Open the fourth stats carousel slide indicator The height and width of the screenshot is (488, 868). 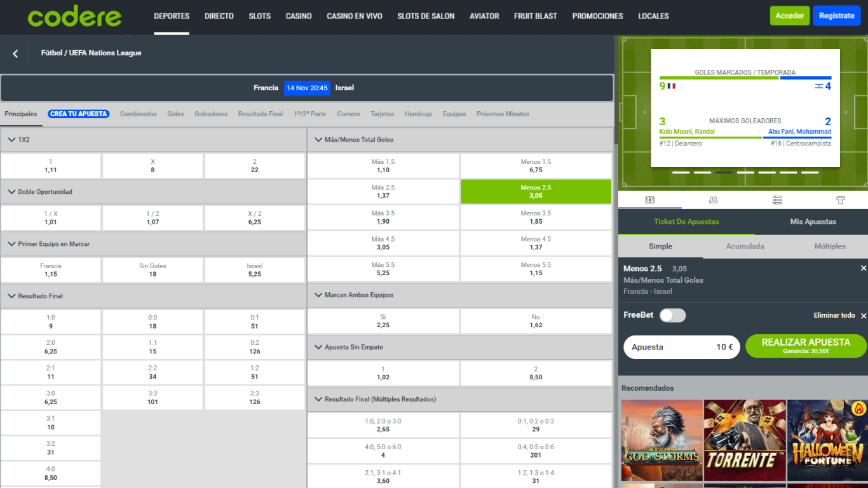[745, 172]
